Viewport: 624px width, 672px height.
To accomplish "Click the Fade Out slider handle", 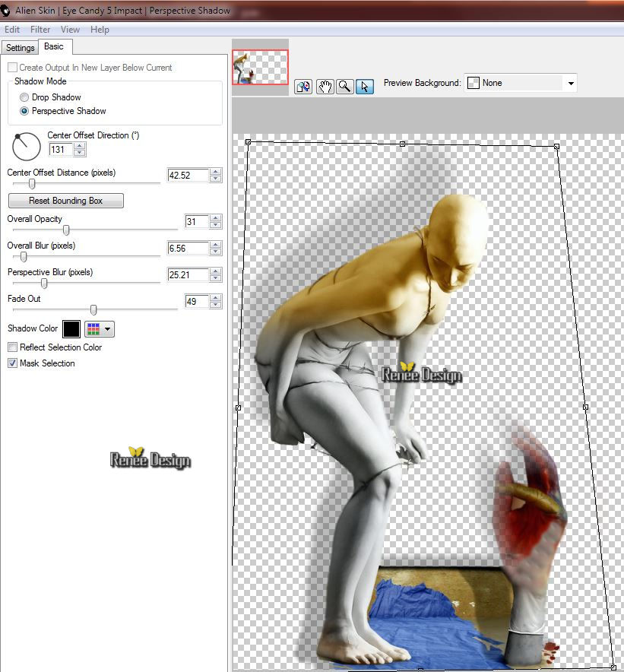I will tap(93, 309).
